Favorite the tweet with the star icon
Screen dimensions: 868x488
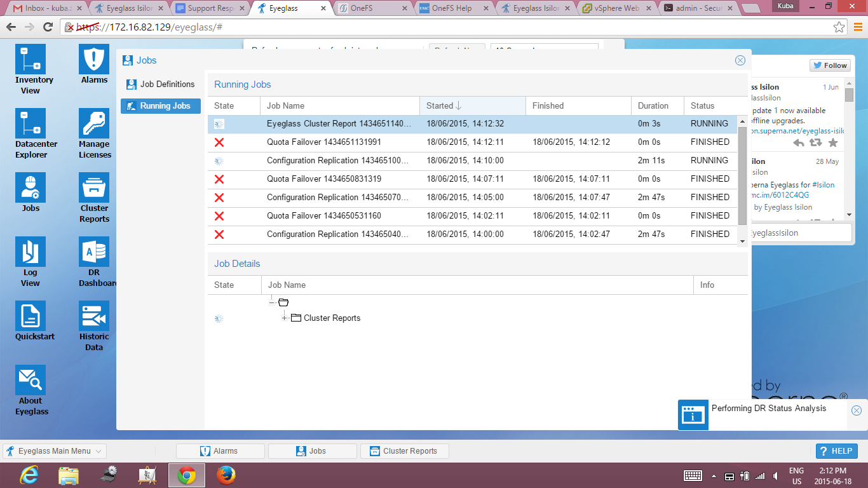833,143
